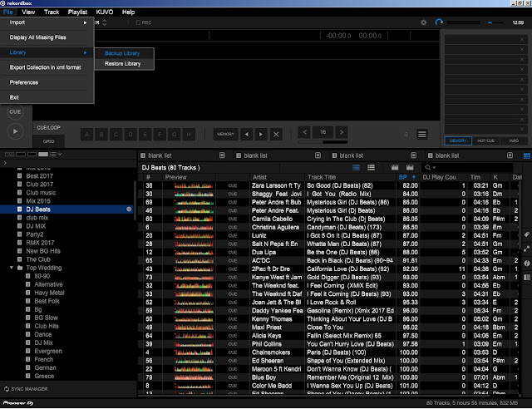
Task: Open the hamburger menu icon near loop controls
Action: (x=422, y=135)
